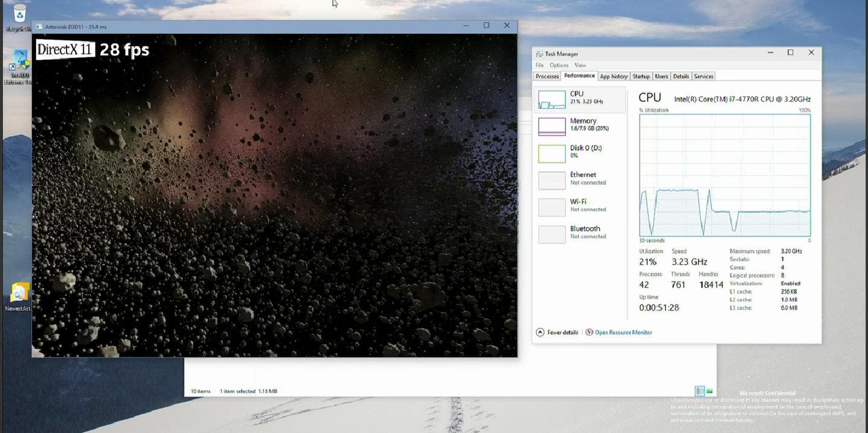Click the '1.6/7.9 GB (20%)' Memory text
Viewport: 868px width, 433px height.
[589, 129]
